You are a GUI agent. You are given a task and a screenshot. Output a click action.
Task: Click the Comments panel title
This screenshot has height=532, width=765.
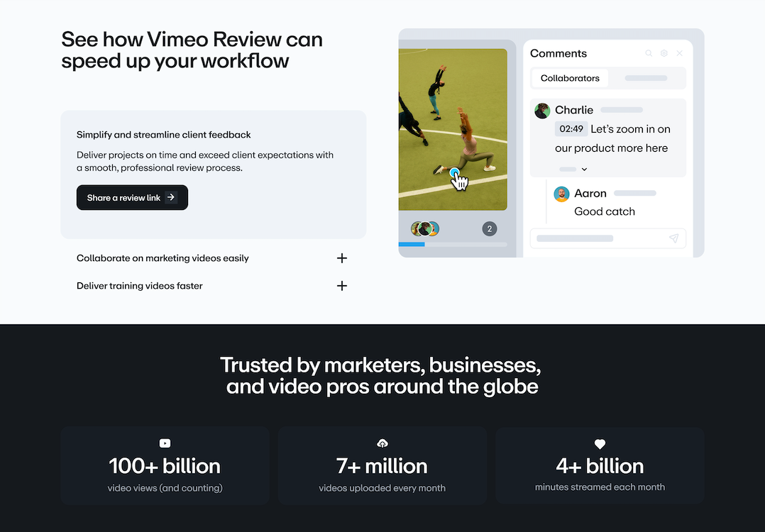click(x=558, y=53)
